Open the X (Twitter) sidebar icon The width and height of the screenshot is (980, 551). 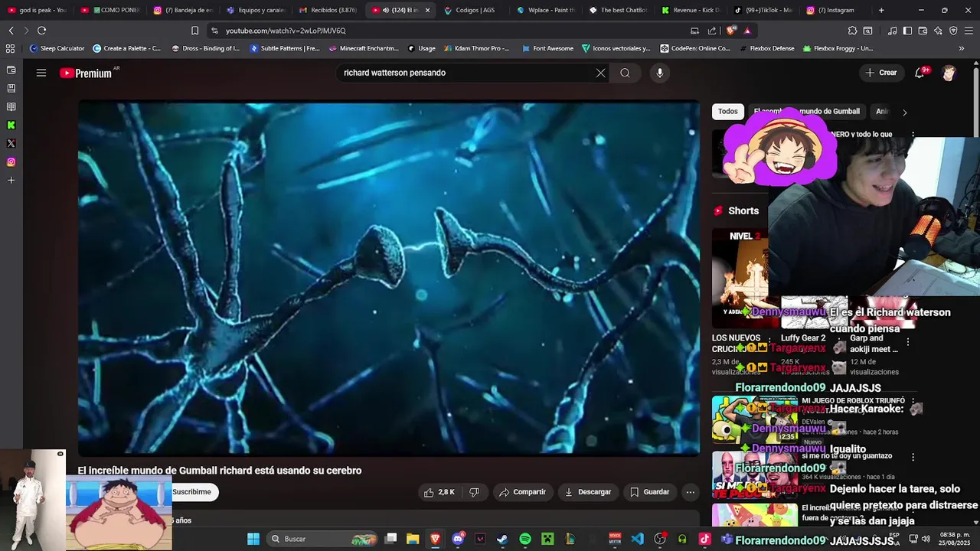pos(11,143)
